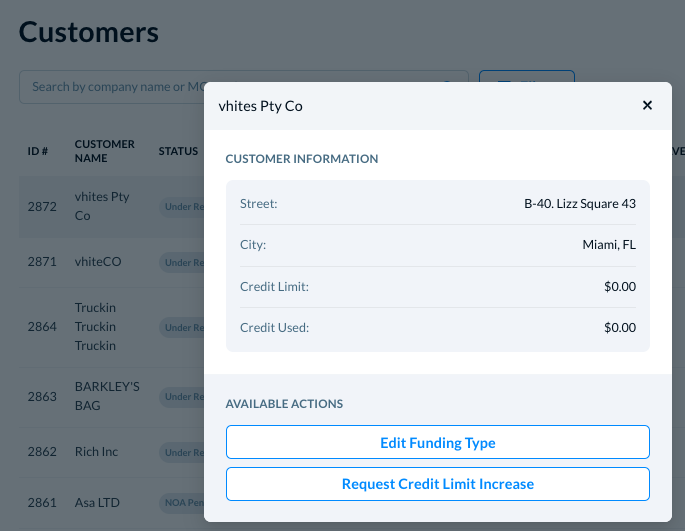Image resolution: width=685 pixels, height=531 pixels.
Task: Sort by the ID # column header
Action: (x=38, y=151)
